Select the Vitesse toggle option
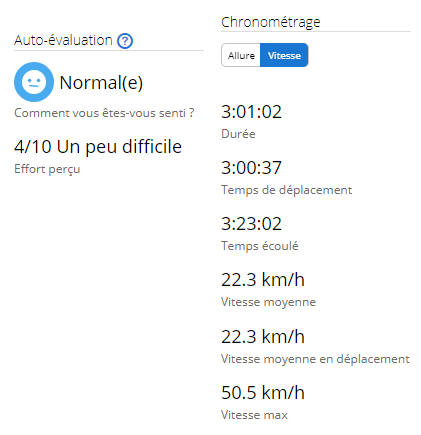Image resolution: width=421 pixels, height=435 pixels. click(284, 55)
